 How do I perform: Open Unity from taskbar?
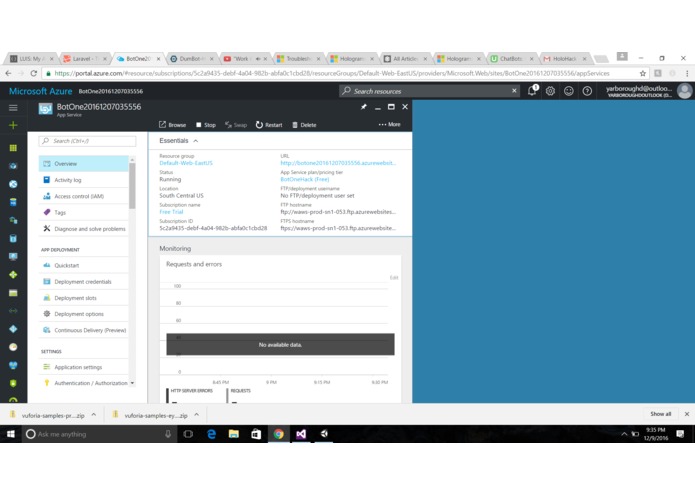pyautogui.click(x=324, y=434)
